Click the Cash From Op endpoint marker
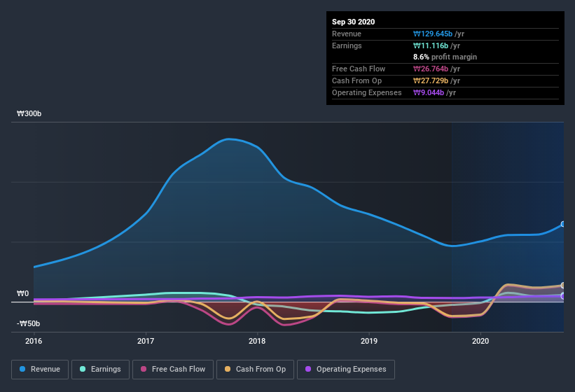 click(563, 286)
